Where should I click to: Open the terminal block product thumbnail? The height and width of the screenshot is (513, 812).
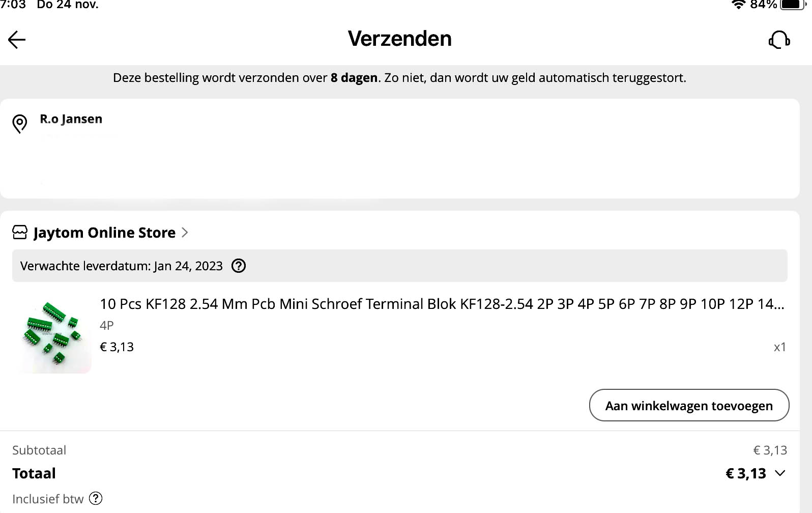pos(53,334)
